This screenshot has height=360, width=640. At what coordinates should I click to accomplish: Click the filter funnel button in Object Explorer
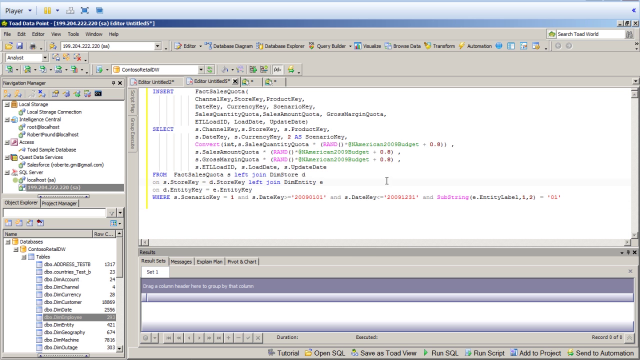click(x=111, y=213)
